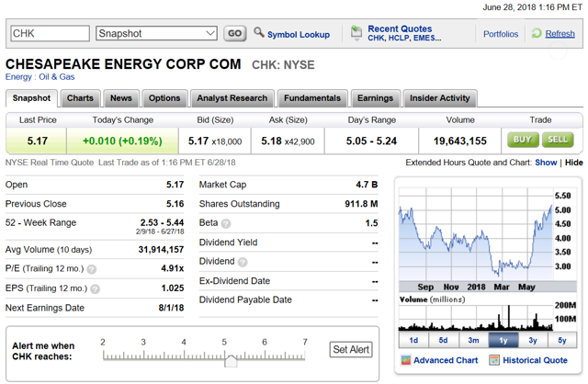Viewport: 588px width, 384px height.
Task: Open the Historical Quote link
Action: [535, 360]
